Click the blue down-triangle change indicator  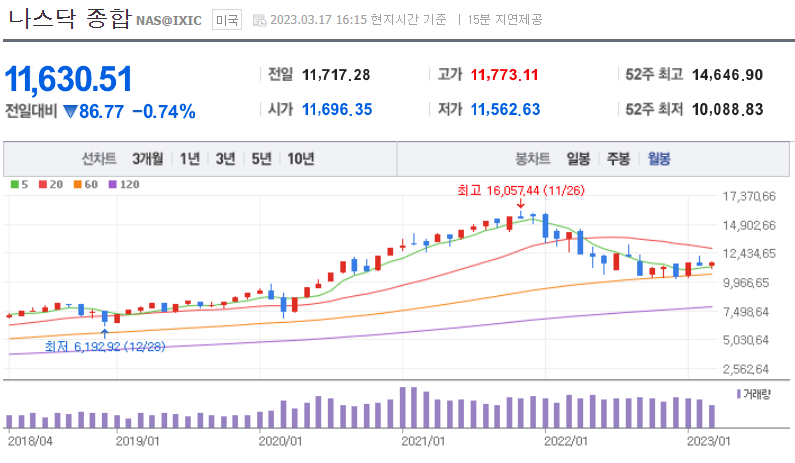click(x=70, y=111)
